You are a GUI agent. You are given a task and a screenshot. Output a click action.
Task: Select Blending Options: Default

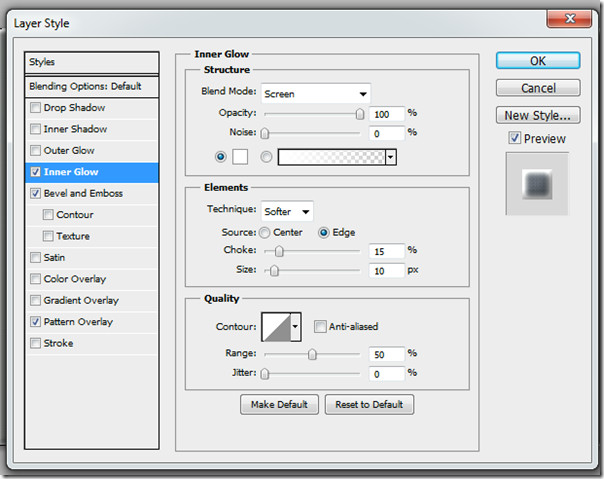point(92,86)
